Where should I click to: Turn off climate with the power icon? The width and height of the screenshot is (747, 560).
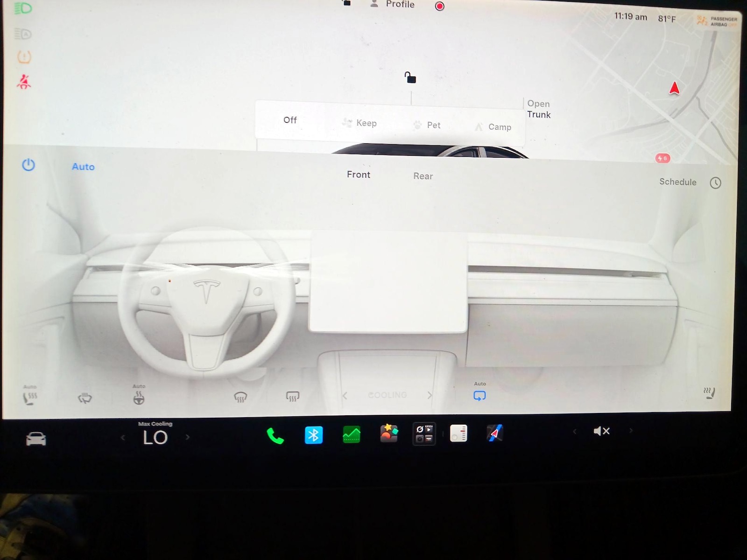[x=28, y=165]
